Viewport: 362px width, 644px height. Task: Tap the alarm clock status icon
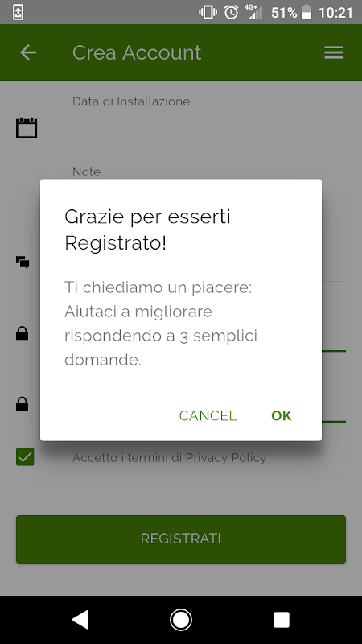point(231,12)
